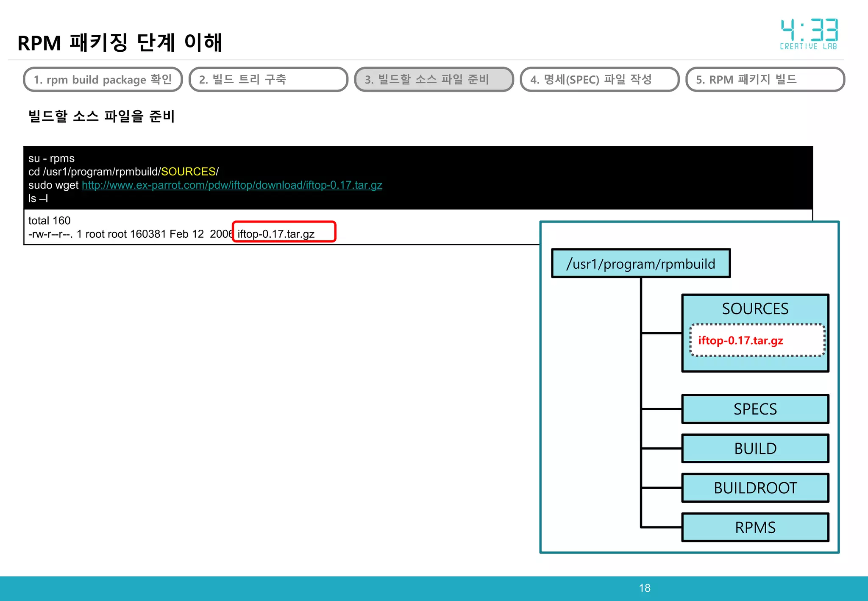Click the 'su - rpms' command line
The width and height of the screenshot is (868, 601).
click(x=51, y=159)
